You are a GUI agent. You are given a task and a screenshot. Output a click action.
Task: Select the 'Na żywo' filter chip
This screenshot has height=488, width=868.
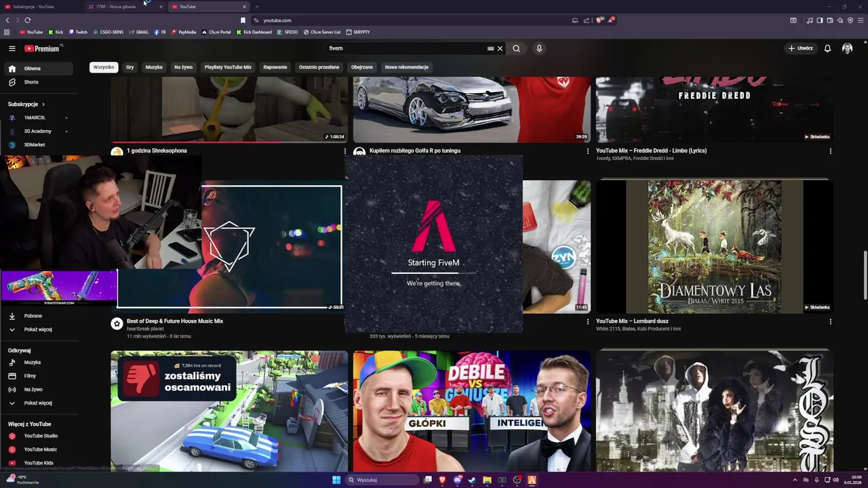183,67
